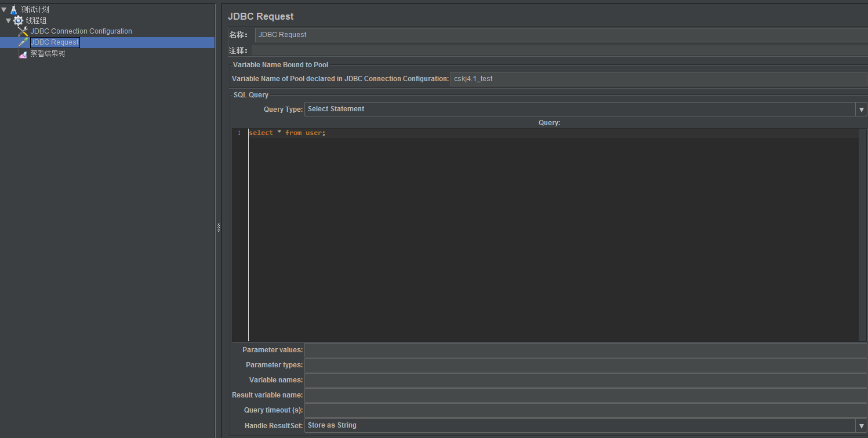Click the Test Plan flask icon
868x438 pixels.
14,10
